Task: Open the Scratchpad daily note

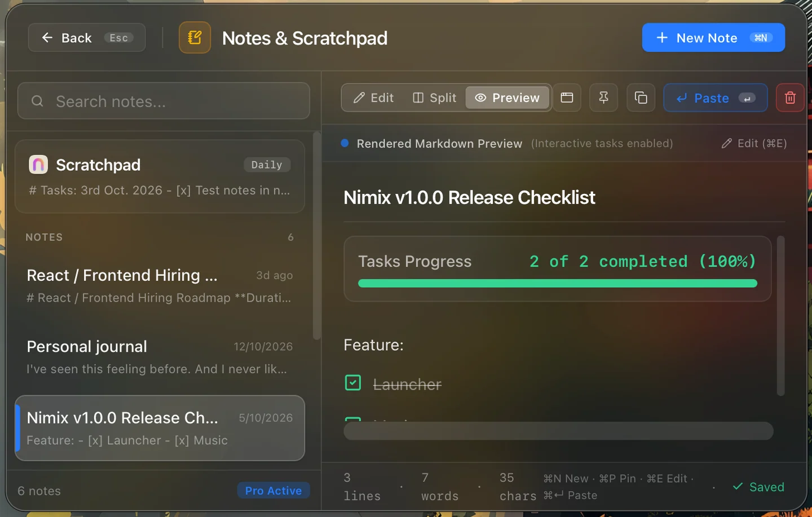Action: 160,176
